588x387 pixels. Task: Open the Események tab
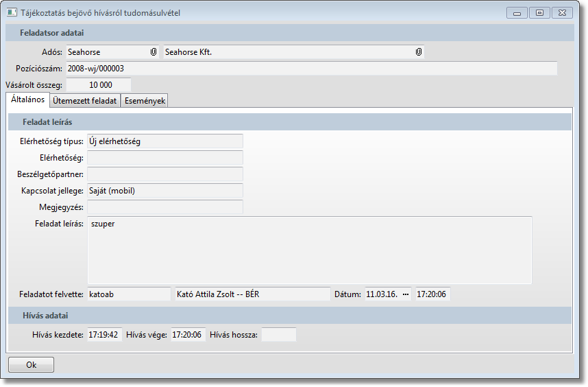tap(145, 101)
